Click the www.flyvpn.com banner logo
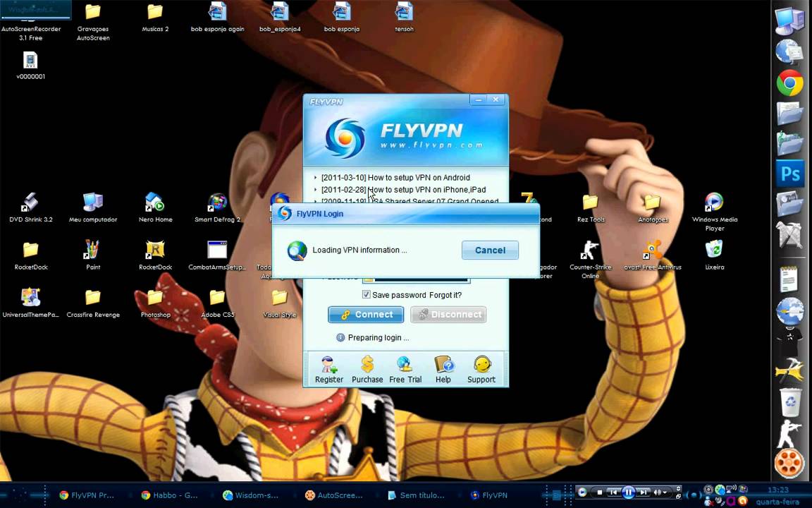 [405, 138]
